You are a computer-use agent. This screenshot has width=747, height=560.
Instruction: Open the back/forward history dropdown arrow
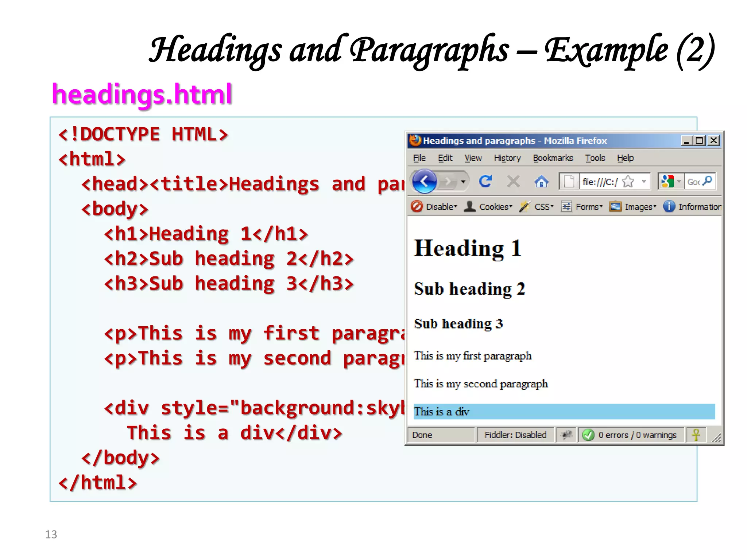(x=463, y=181)
